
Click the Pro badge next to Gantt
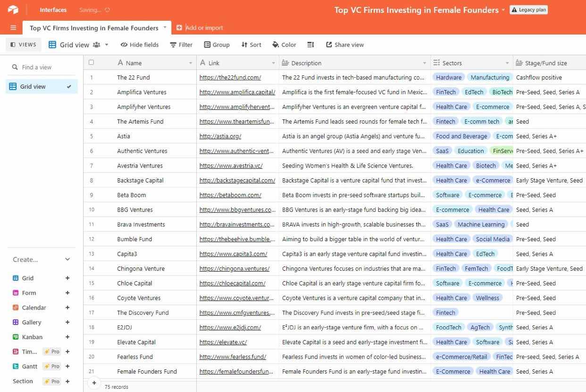52,367
